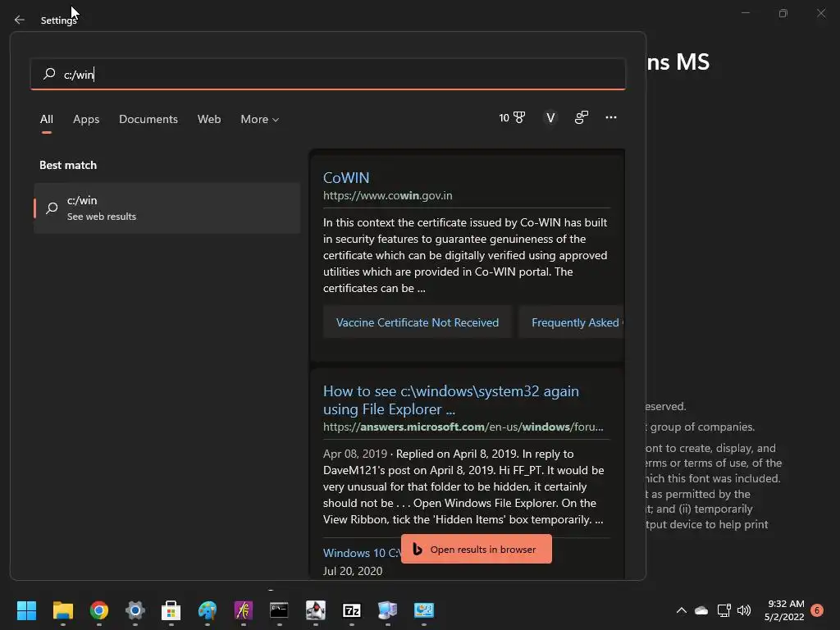Click Open results in browser button
840x630 pixels.
pos(477,549)
